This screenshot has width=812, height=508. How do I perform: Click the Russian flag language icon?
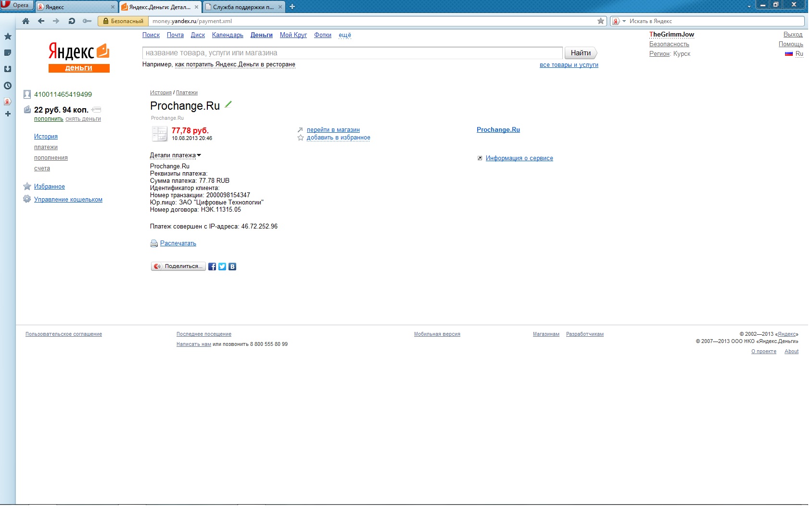coord(789,54)
